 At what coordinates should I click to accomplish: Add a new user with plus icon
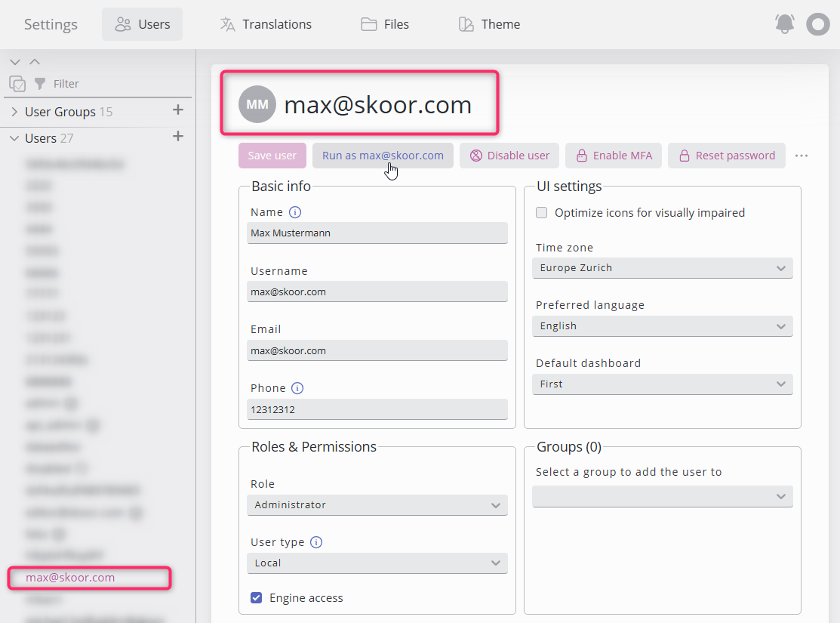pos(178,137)
